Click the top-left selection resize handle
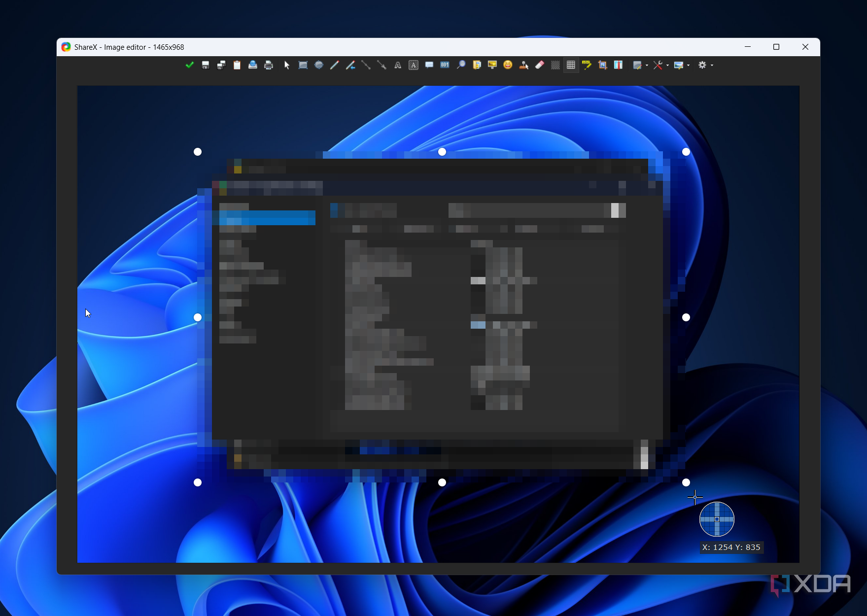Screen dimensions: 867x616 (x=198, y=152)
